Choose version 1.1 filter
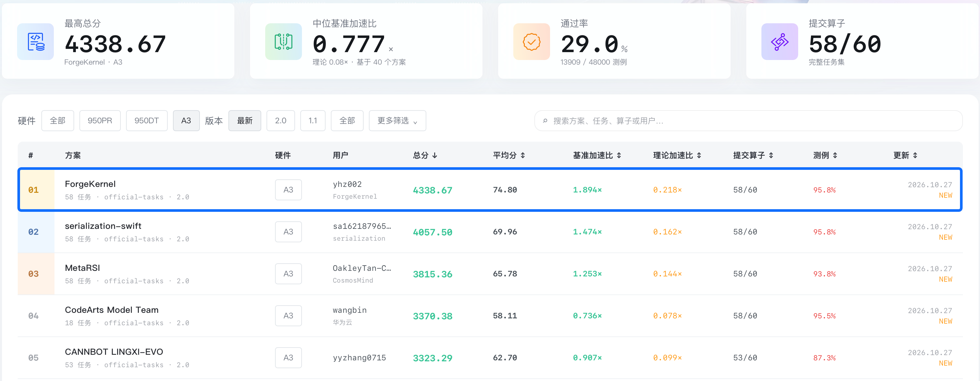980x381 pixels. click(x=313, y=121)
